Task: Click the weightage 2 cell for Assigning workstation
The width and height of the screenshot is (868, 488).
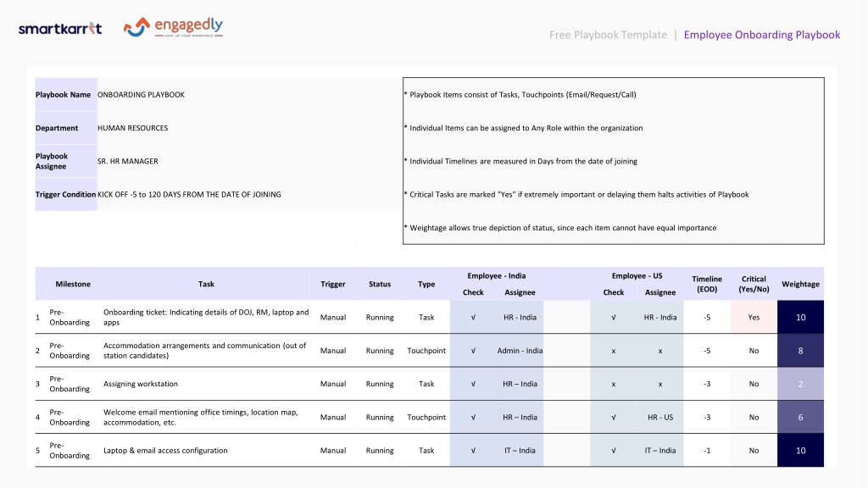Action: click(800, 384)
